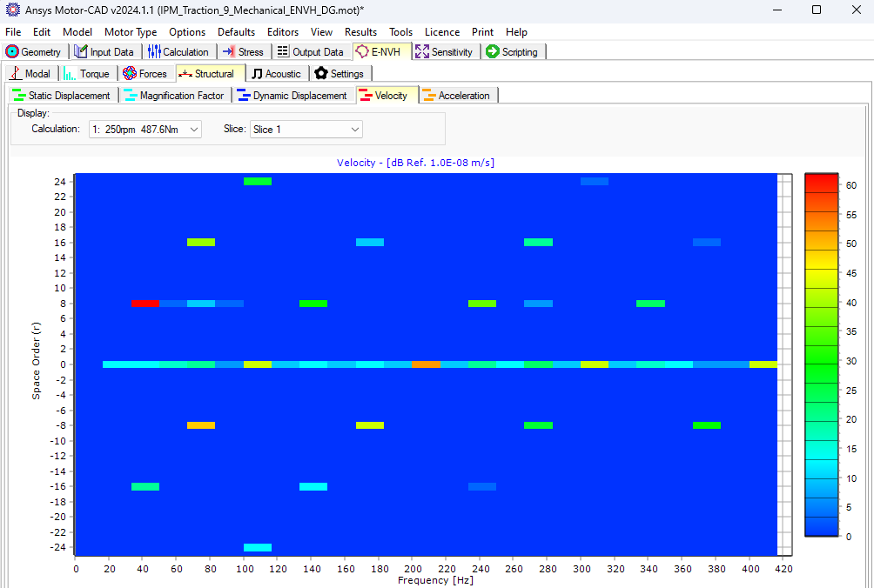This screenshot has width=874, height=588.
Task: Switch to the Acceleration tab
Action: (x=458, y=95)
